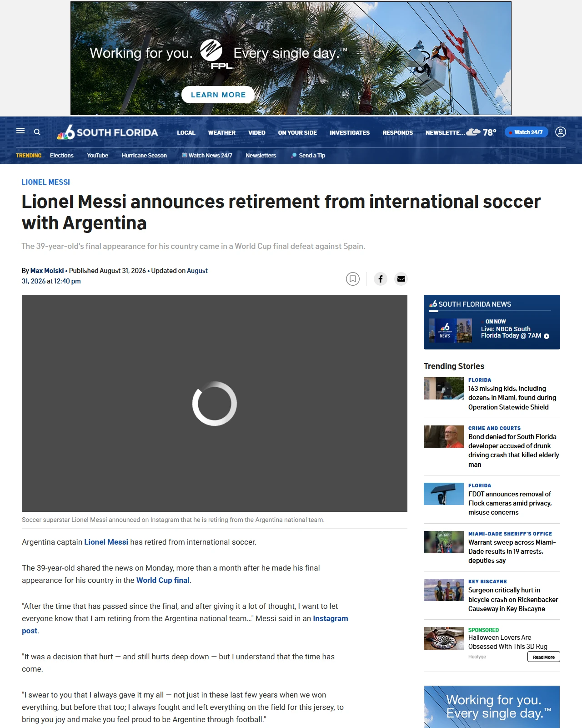The image size is (582, 728).
Task: Click Flock camera story thumbnail
Action: coord(444,494)
